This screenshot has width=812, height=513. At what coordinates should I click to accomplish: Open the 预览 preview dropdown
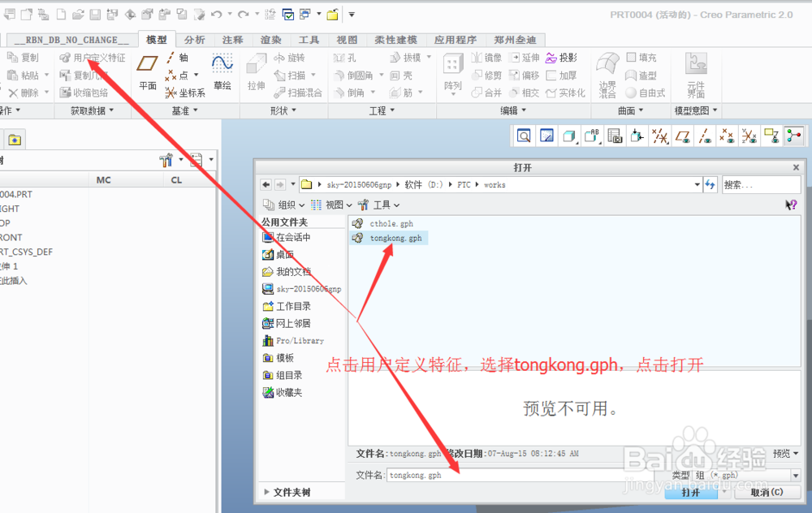(785, 454)
